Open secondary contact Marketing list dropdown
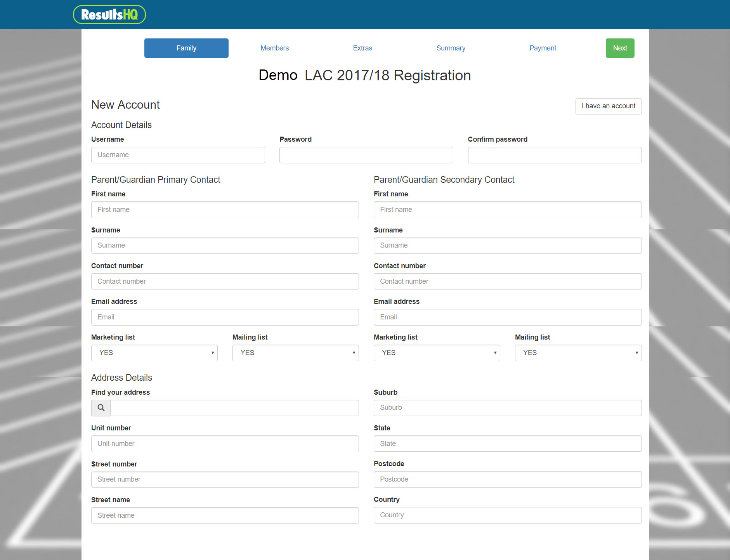730x560 pixels. coord(437,353)
